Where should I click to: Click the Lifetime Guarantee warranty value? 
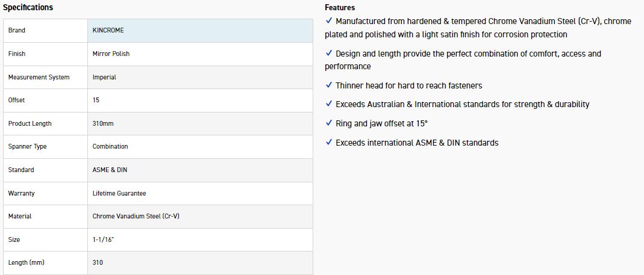point(119,193)
